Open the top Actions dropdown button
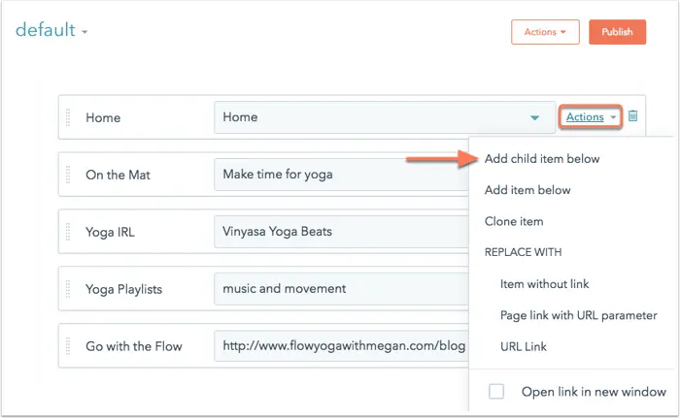 pos(545,32)
